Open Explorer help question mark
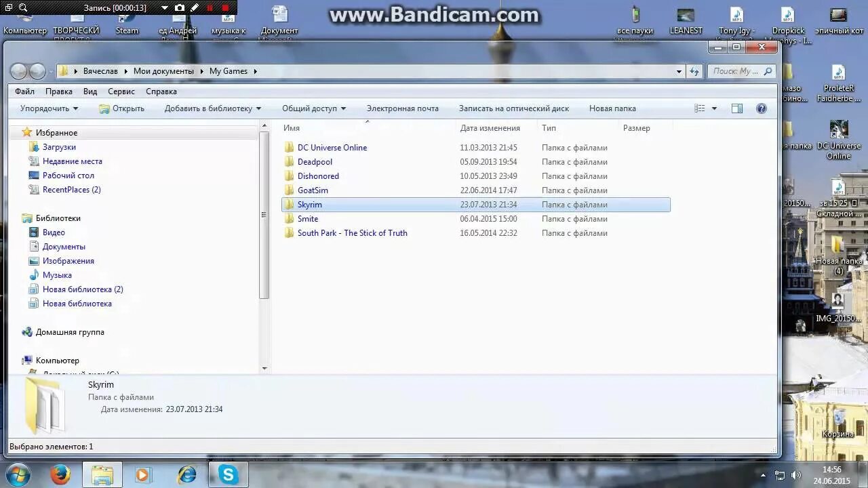Screen dimensions: 868x488 tap(762, 108)
